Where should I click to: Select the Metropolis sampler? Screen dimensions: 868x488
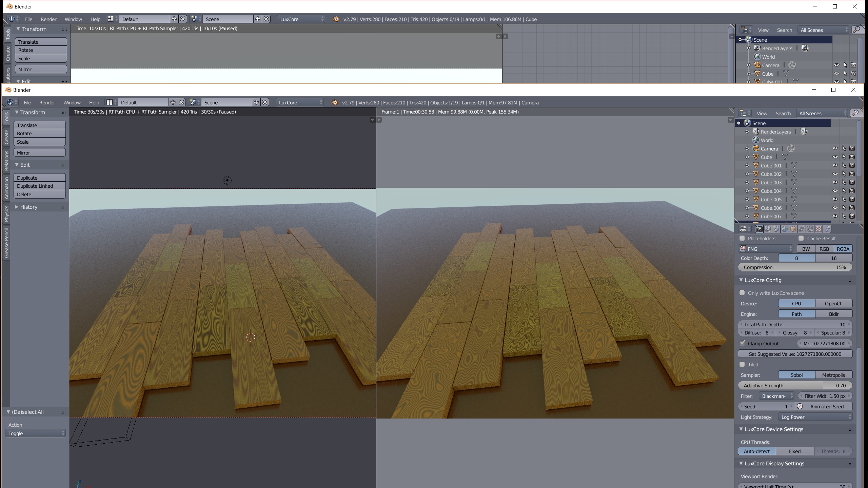[x=833, y=375]
